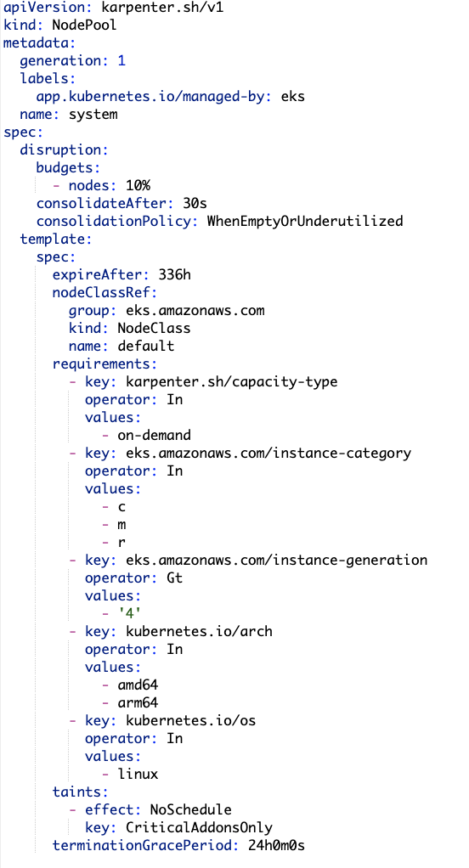Select the 'arm64' architecture value
469x868 pixels.
point(138,702)
